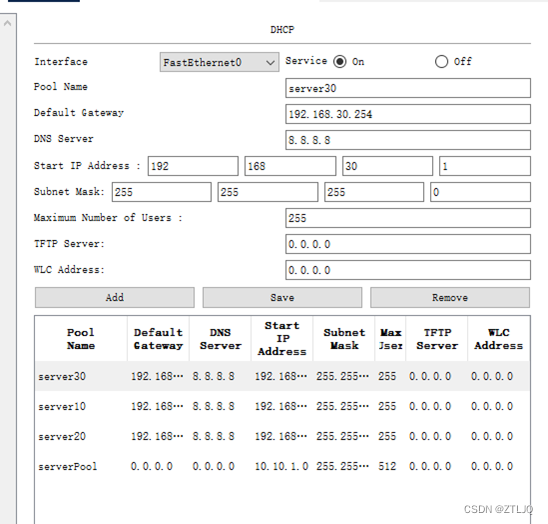Click server10's DNS server 8.8.8.8 cell

(220, 406)
